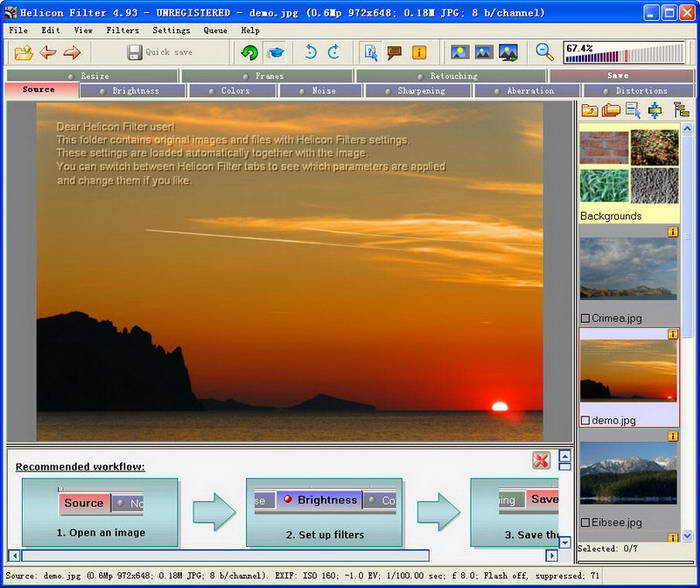Click the Quick save floppy disk button
Screen dimensions: 700x588
(160, 52)
